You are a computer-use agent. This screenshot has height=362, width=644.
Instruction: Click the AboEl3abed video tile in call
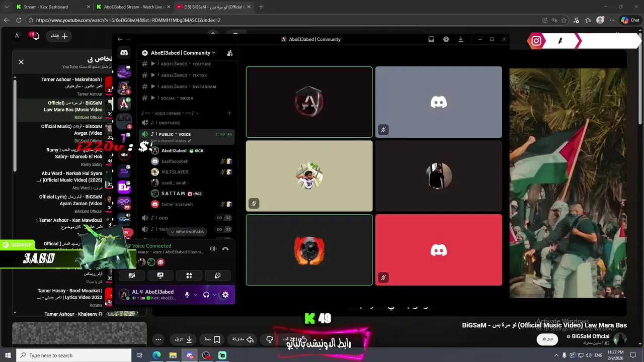point(309,102)
